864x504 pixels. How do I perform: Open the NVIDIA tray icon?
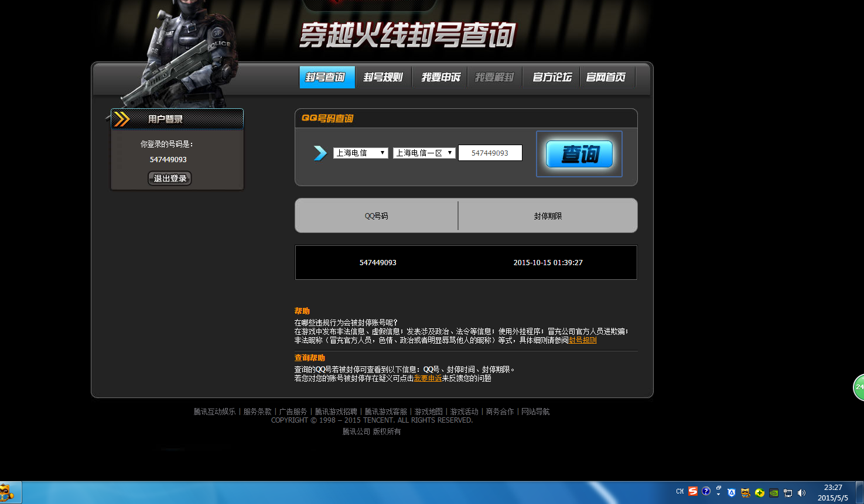pyautogui.click(x=774, y=492)
